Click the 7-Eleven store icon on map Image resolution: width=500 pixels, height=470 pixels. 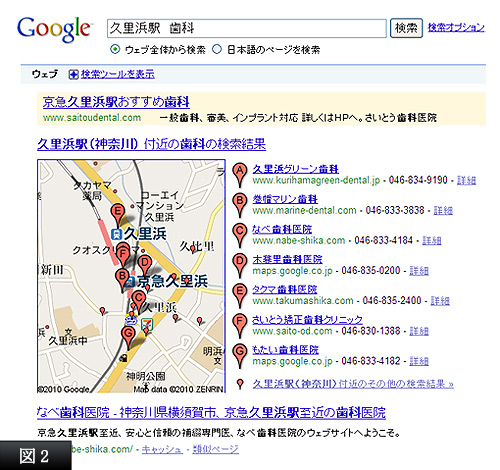click(146, 323)
